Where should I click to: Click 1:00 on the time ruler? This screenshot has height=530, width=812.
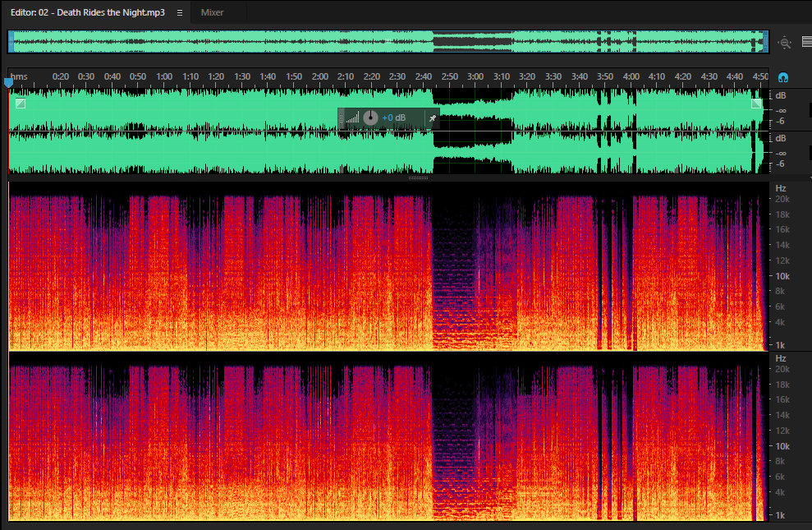coord(164,76)
